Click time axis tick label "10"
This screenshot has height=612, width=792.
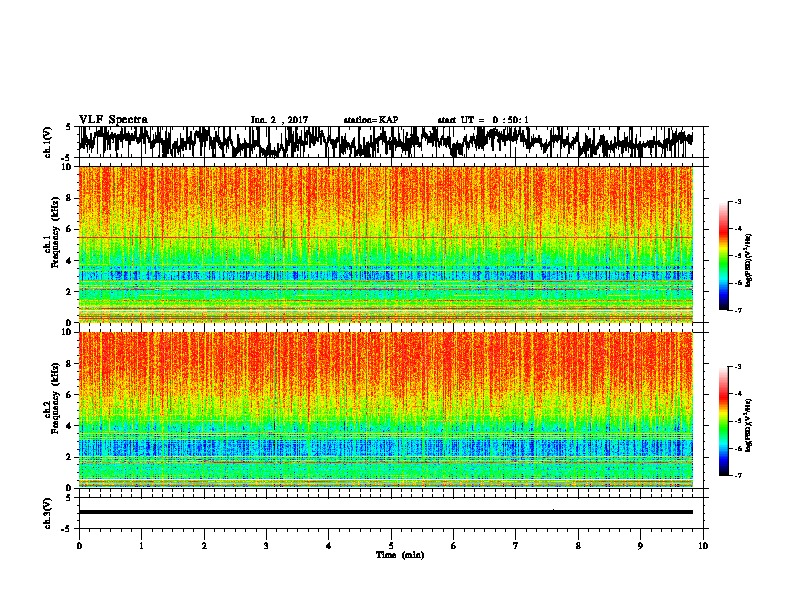coord(703,546)
